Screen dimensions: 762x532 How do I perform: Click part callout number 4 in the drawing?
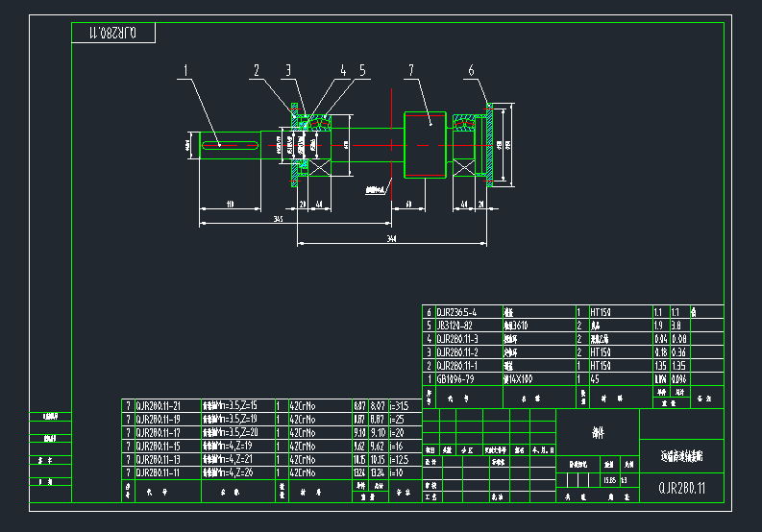[343, 71]
